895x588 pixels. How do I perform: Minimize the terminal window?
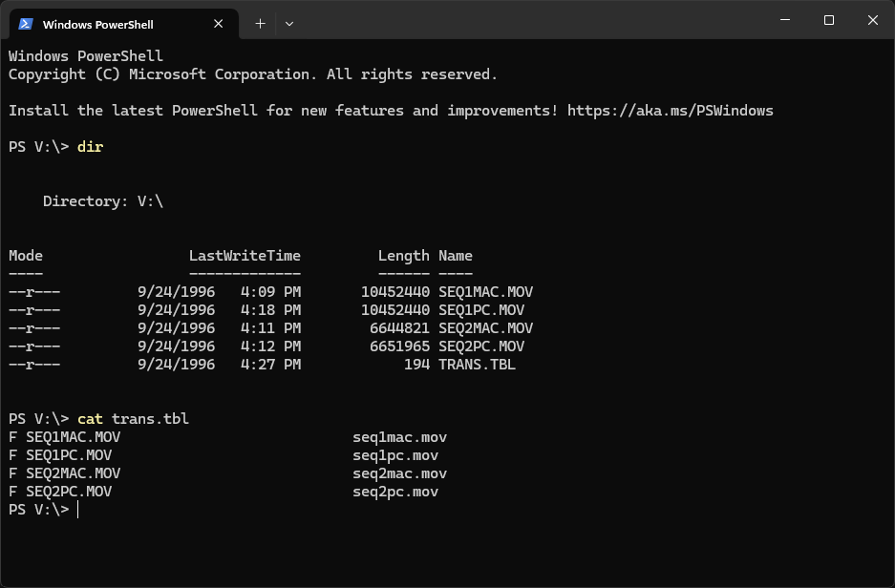click(783, 21)
